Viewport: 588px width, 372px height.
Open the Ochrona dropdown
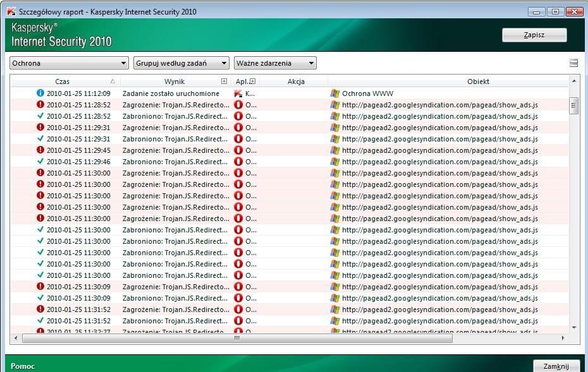(70, 63)
